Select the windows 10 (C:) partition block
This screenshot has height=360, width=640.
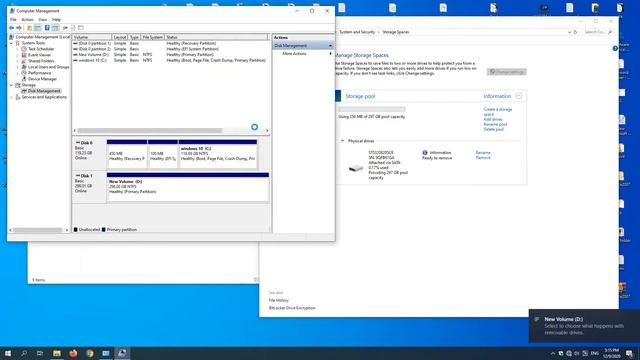[x=218, y=154]
